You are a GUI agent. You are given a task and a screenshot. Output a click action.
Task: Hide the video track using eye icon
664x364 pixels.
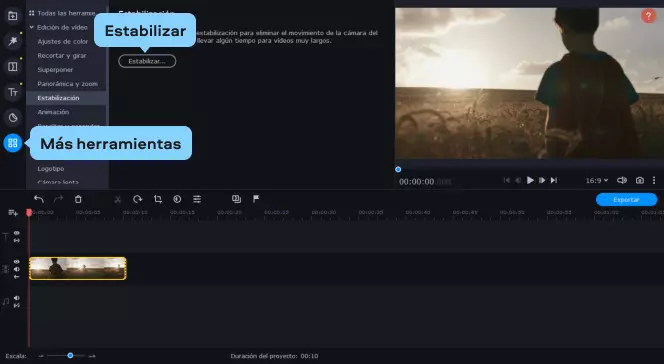pos(17,262)
